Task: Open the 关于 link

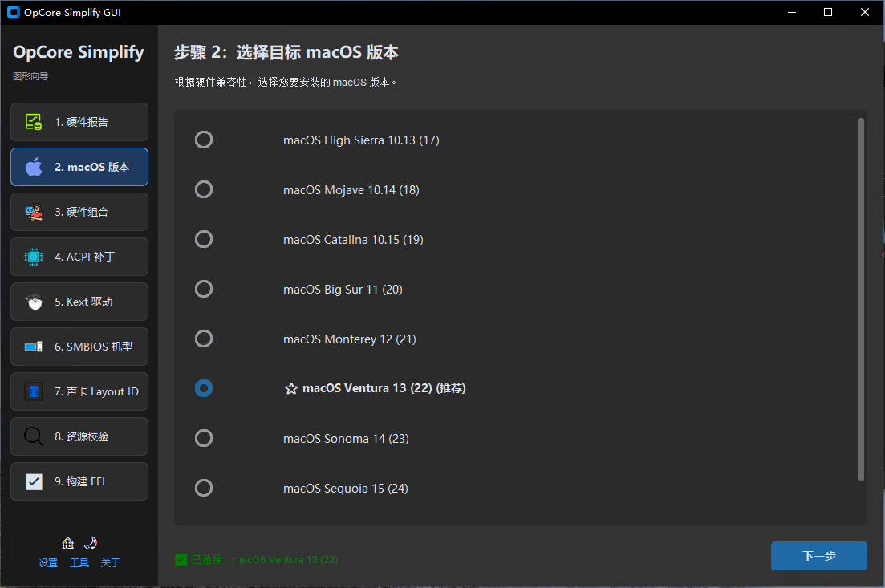Action: (110, 562)
